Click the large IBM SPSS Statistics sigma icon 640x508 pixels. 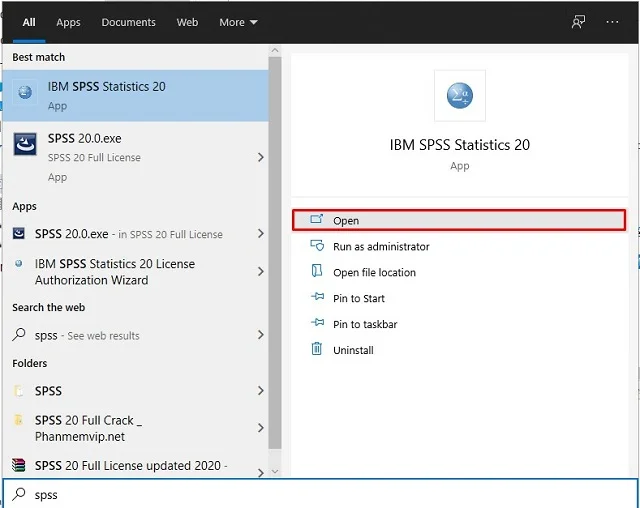point(460,95)
